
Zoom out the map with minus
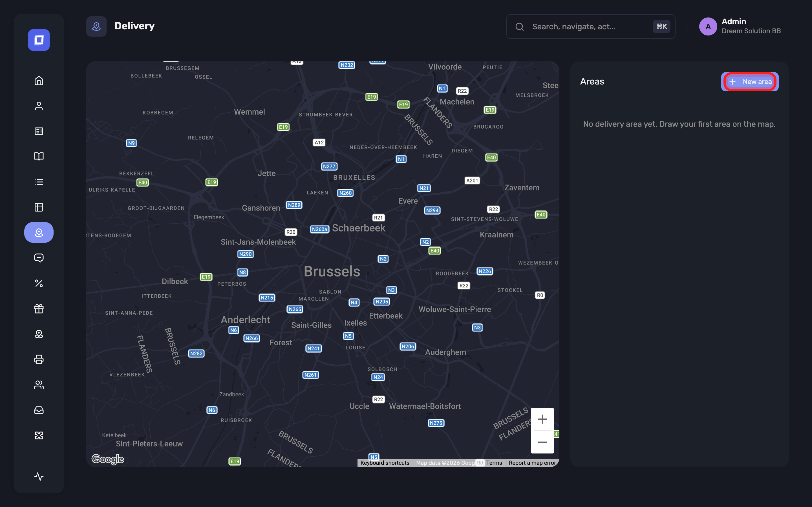(542, 442)
